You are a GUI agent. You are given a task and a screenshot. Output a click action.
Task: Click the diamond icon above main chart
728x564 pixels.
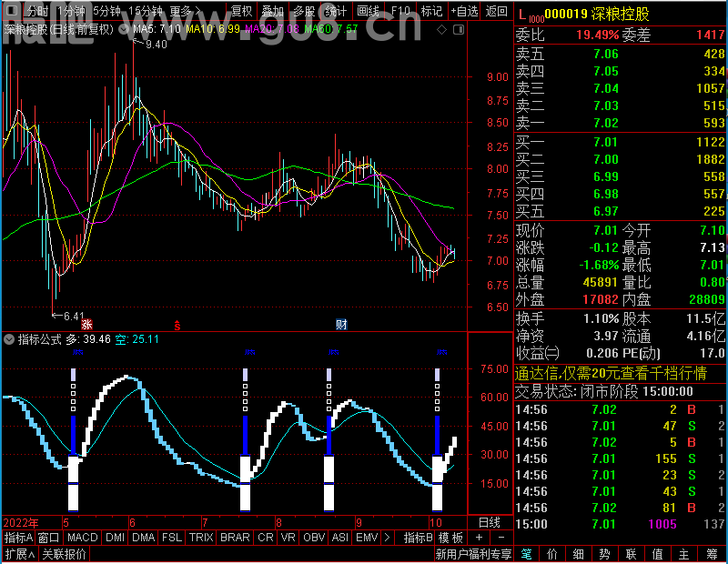tap(441, 30)
